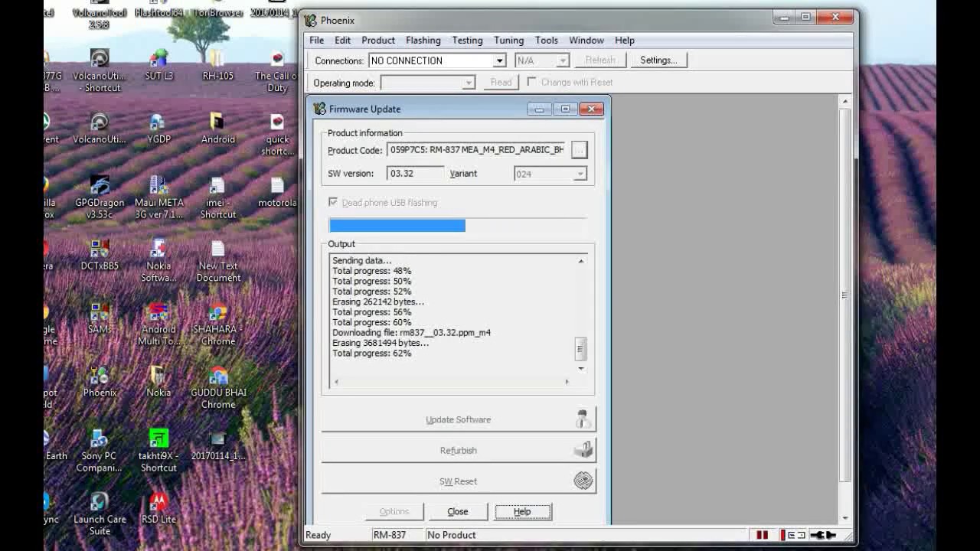Click Output box scroll right arrow

click(x=567, y=381)
